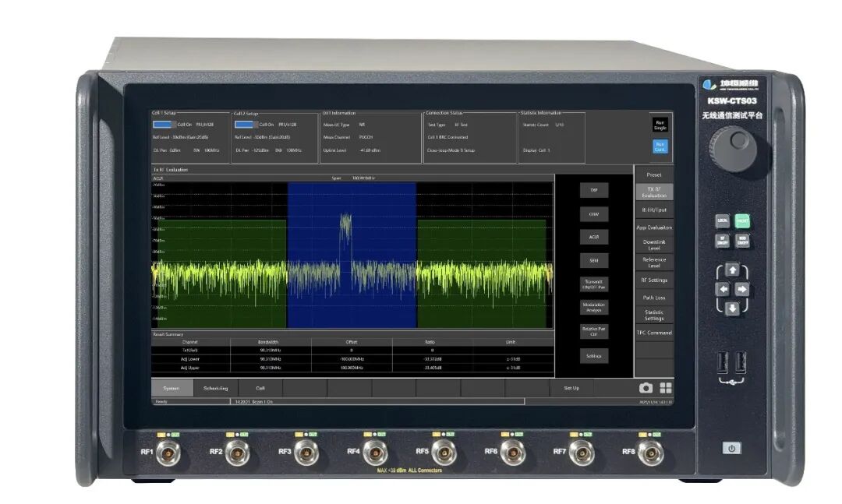Click the left arrow navigation key
Image resolution: width=842 pixels, height=504 pixels.
pos(723,289)
